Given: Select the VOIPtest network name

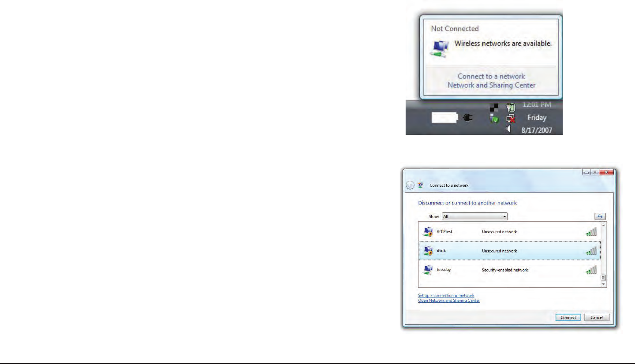Looking at the screenshot, I should point(444,232).
